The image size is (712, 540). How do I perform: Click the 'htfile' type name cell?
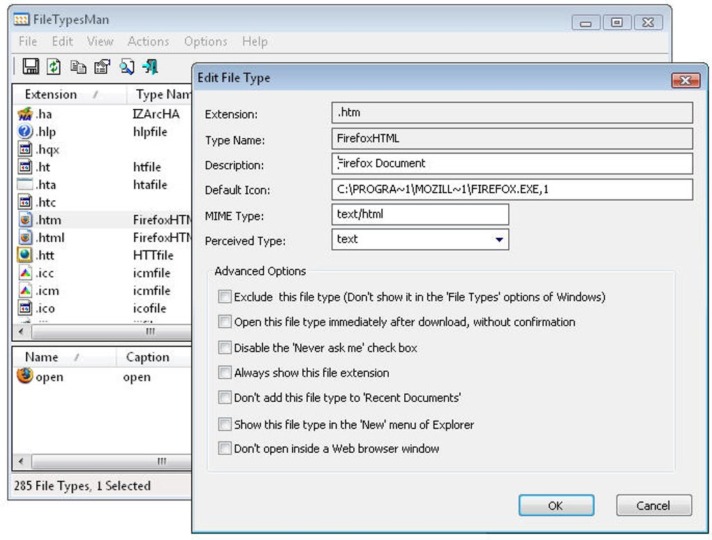(x=147, y=167)
